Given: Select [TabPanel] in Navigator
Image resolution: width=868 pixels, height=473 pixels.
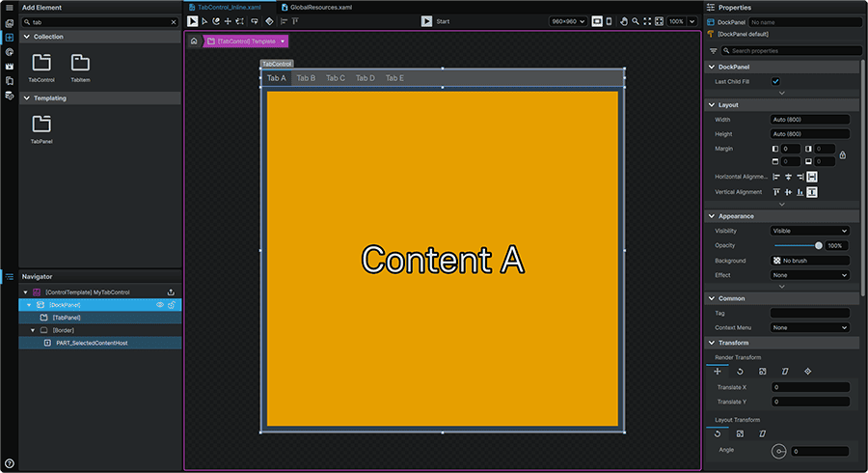Looking at the screenshot, I should [x=67, y=318].
